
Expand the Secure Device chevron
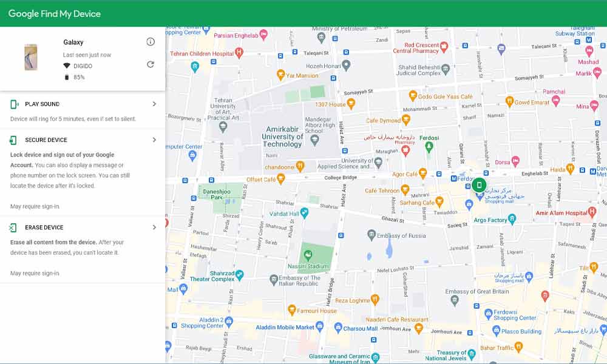(154, 140)
